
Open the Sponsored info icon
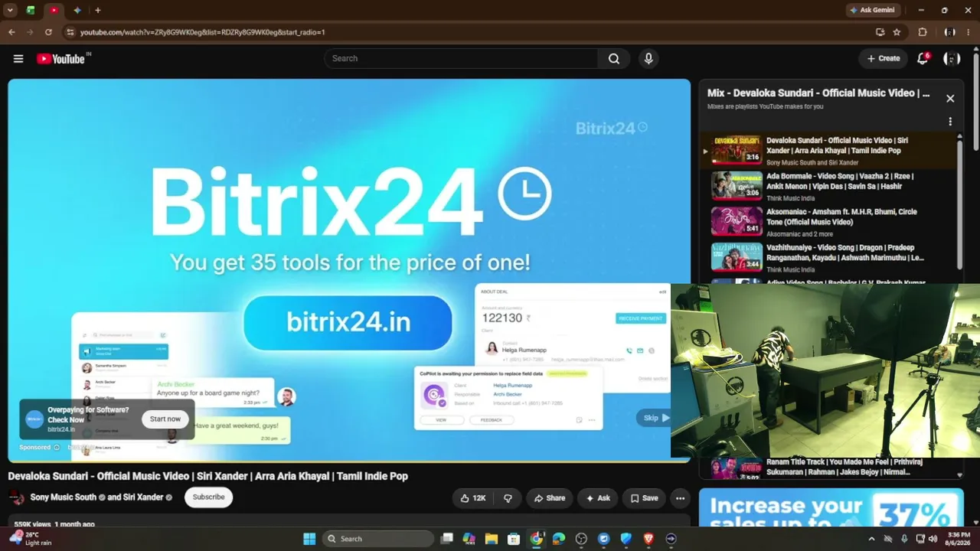click(x=56, y=448)
